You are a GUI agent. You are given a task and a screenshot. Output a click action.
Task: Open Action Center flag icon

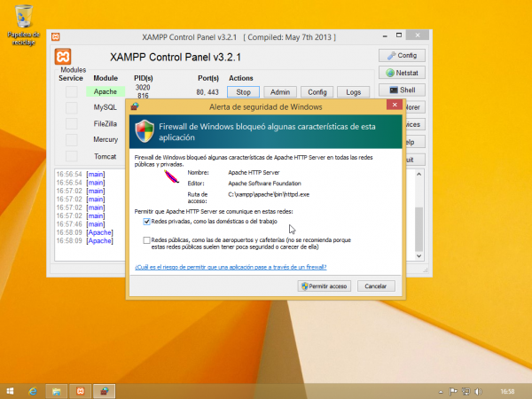click(x=453, y=392)
